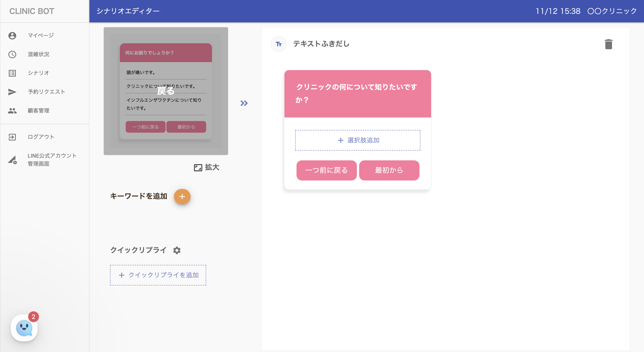The image size is (644, 352).
Task: Click the マイページ account icon
Action: pyautogui.click(x=12, y=36)
